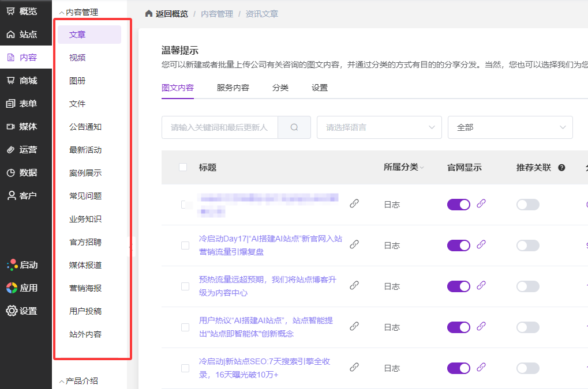
Task: Click purple link icon beside 新站点SEO 官网显示 toggle
Action: (481, 367)
